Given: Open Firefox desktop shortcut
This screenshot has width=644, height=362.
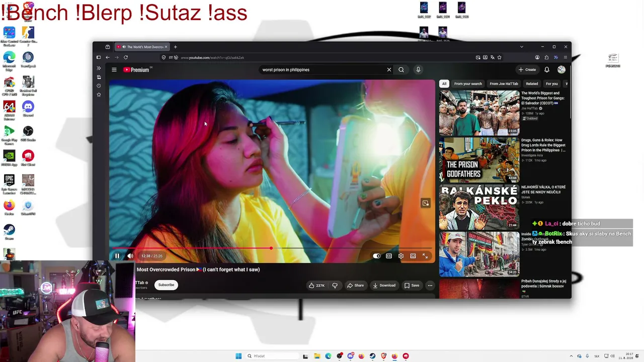Looking at the screenshot, I should (9, 207).
